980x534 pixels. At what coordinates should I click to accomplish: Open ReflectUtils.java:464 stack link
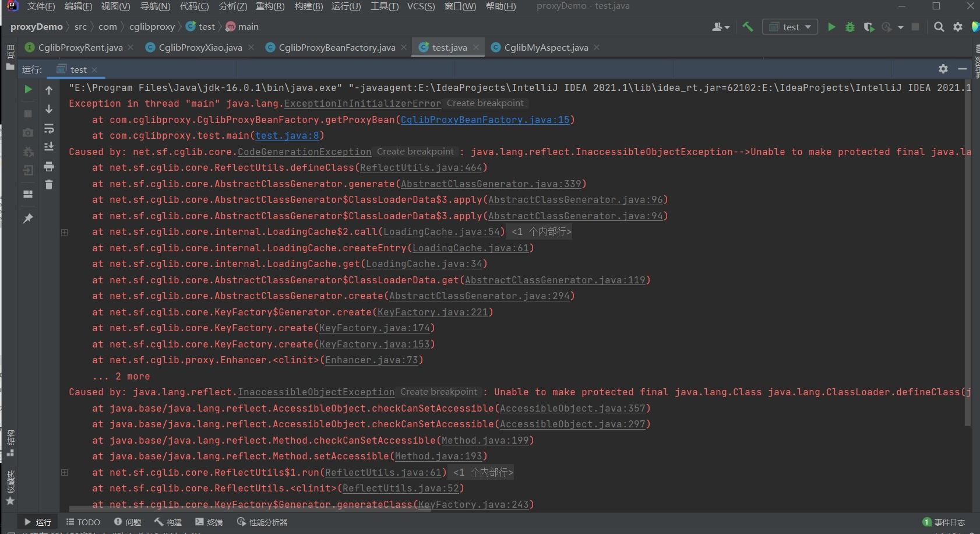tap(421, 168)
